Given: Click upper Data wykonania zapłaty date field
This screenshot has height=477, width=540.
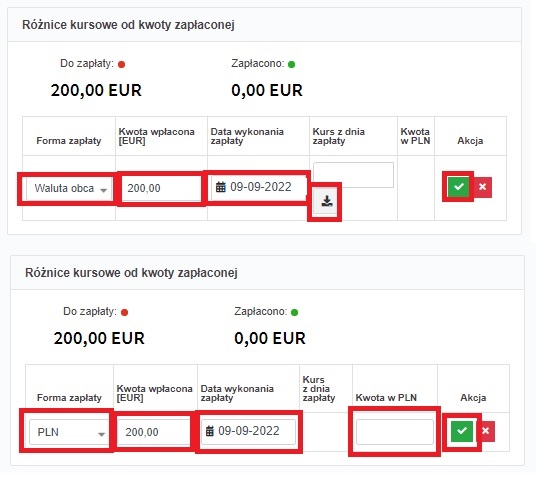Looking at the screenshot, I should point(258,187).
